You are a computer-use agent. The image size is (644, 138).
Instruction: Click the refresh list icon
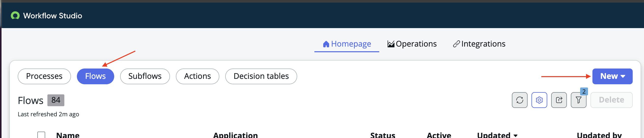[x=519, y=100]
